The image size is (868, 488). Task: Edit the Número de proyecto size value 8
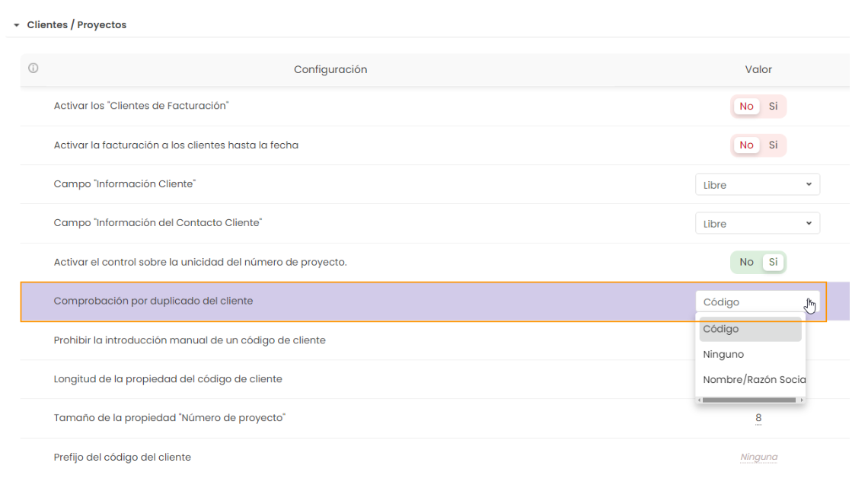758,419
